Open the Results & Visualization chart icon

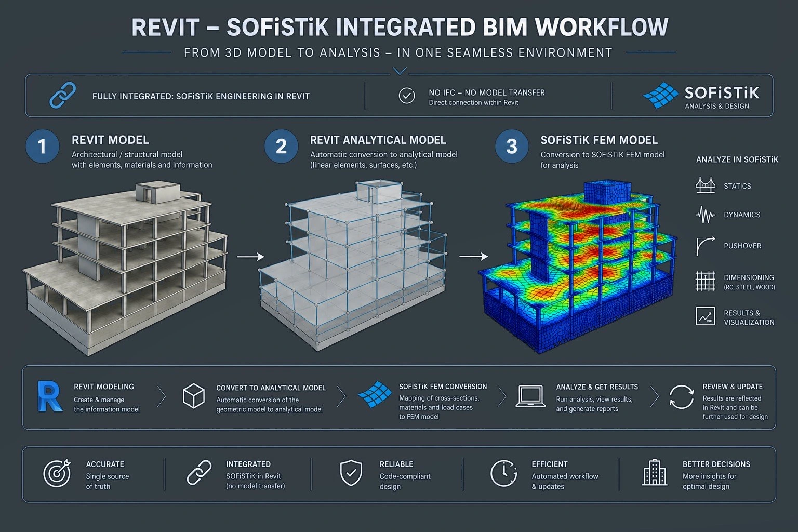point(705,316)
